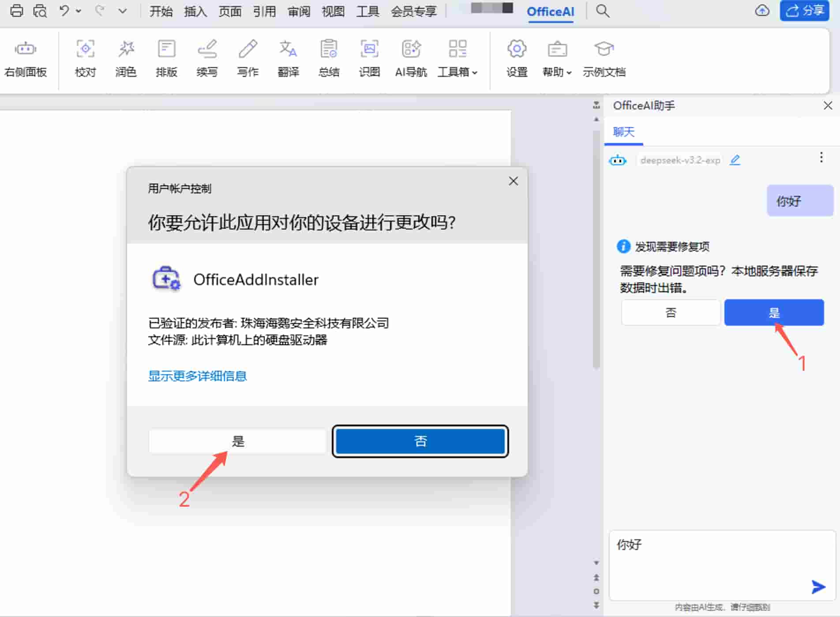Image resolution: width=840 pixels, height=617 pixels.
Task: Confirm repair by clicking 是 in assistant panel
Action: click(x=773, y=312)
